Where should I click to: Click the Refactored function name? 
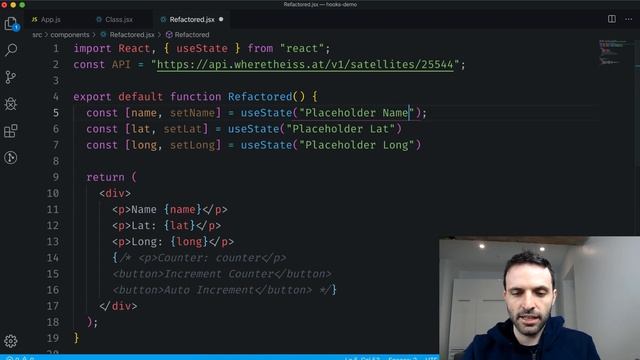[x=260, y=97]
